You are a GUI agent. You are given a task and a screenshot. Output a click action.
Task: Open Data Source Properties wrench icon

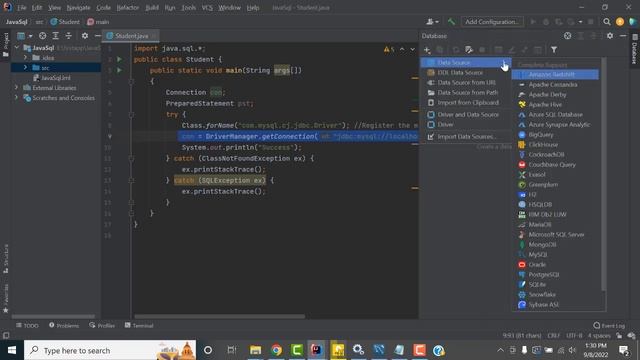tap(469, 50)
